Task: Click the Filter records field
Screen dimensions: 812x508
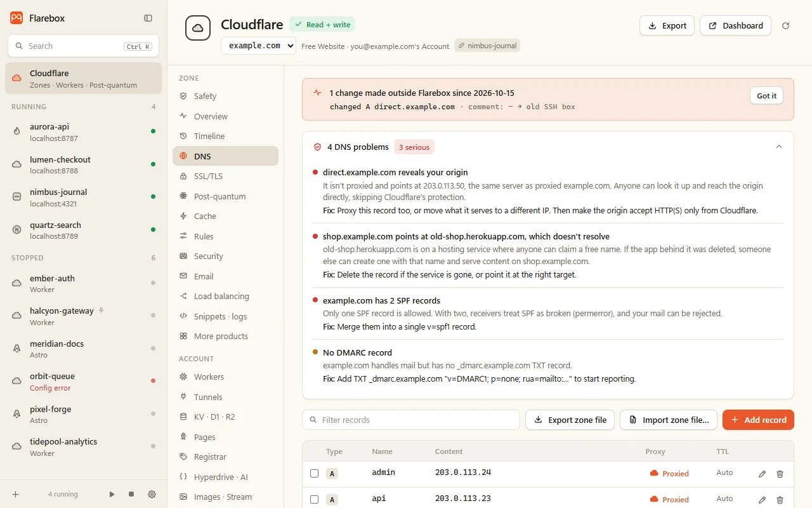Action: point(411,420)
